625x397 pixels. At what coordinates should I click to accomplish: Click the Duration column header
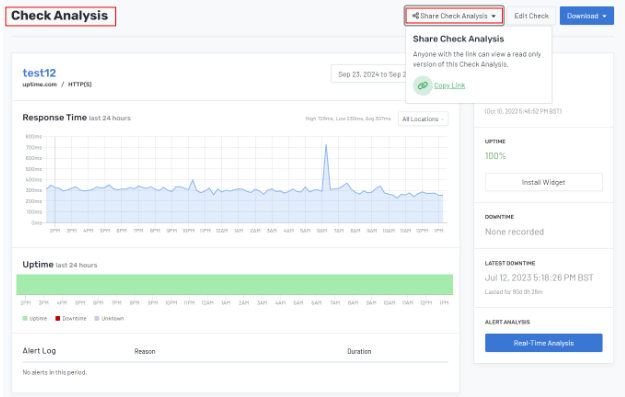tap(359, 351)
